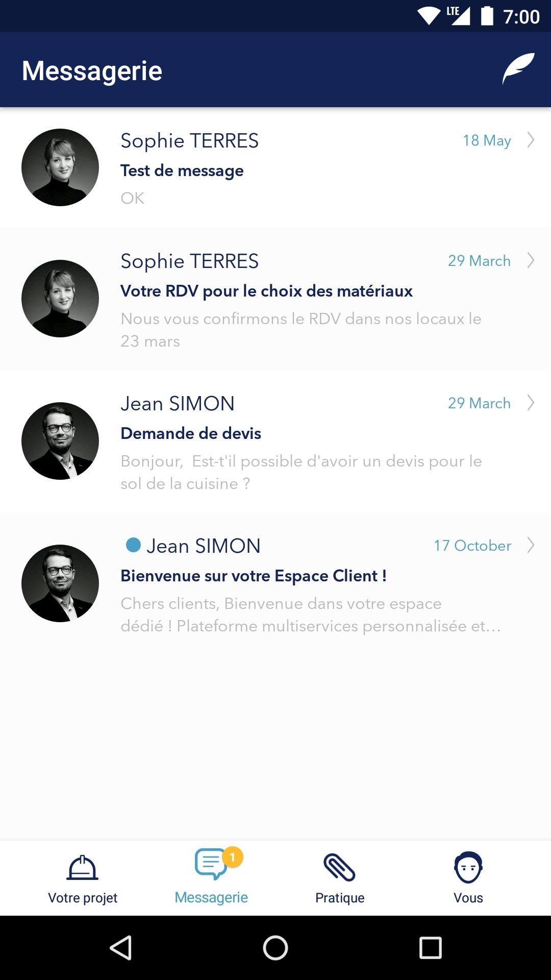This screenshot has width=551, height=980.
Task: Open the compose message feather icon
Action: pyautogui.click(x=519, y=70)
